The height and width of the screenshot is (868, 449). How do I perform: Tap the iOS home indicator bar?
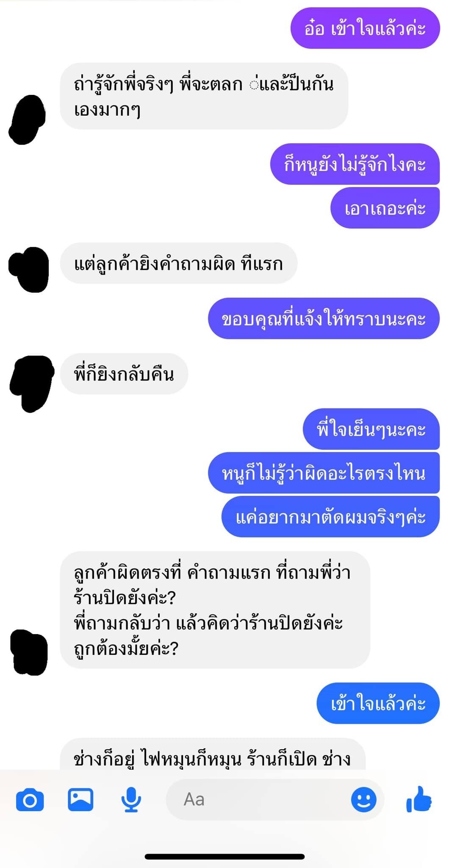tap(224, 857)
